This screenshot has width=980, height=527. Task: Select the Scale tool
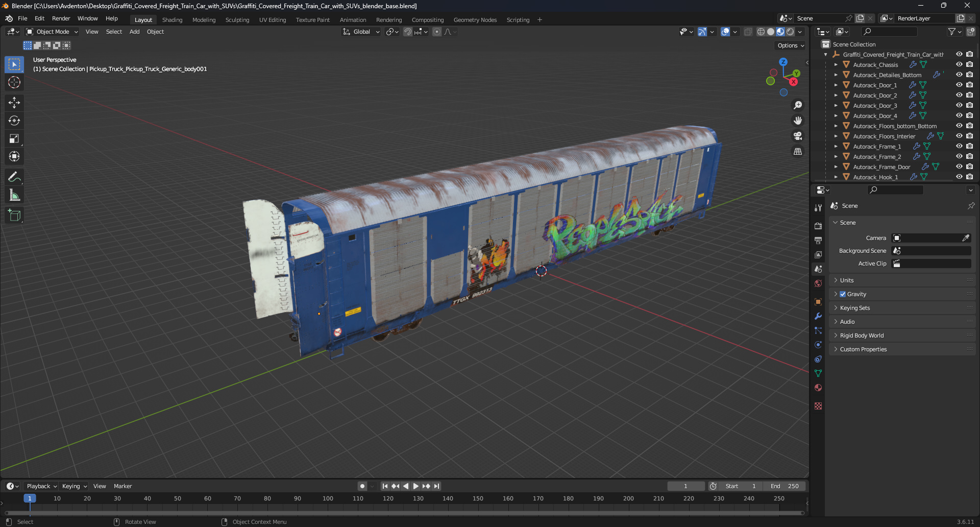[14, 138]
